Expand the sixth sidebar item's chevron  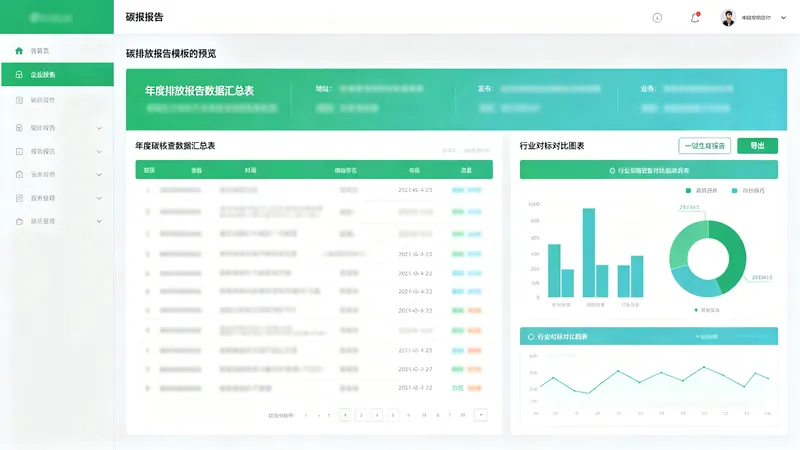pyautogui.click(x=99, y=174)
